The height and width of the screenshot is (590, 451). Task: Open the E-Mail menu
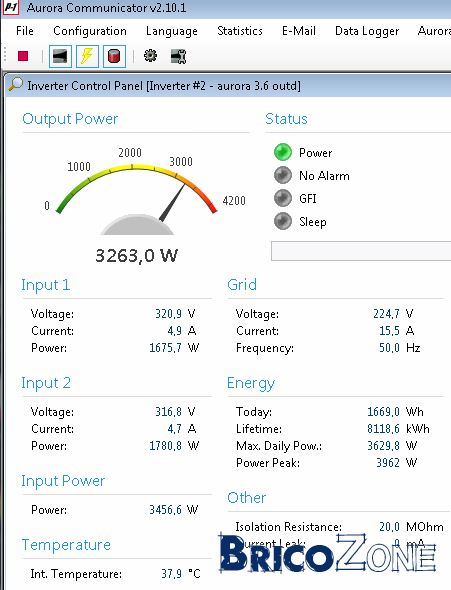(299, 31)
